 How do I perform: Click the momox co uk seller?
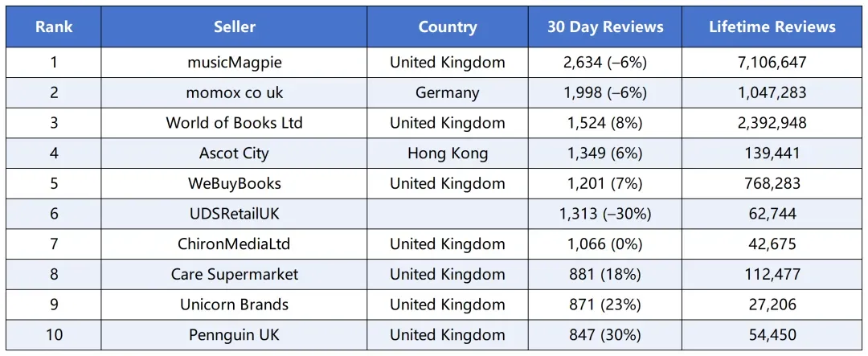pos(234,93)
